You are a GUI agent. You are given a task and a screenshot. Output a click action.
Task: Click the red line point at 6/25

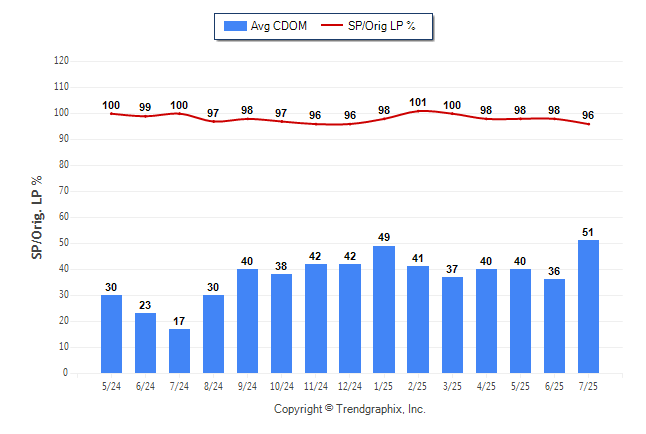[x=555, y=119]
